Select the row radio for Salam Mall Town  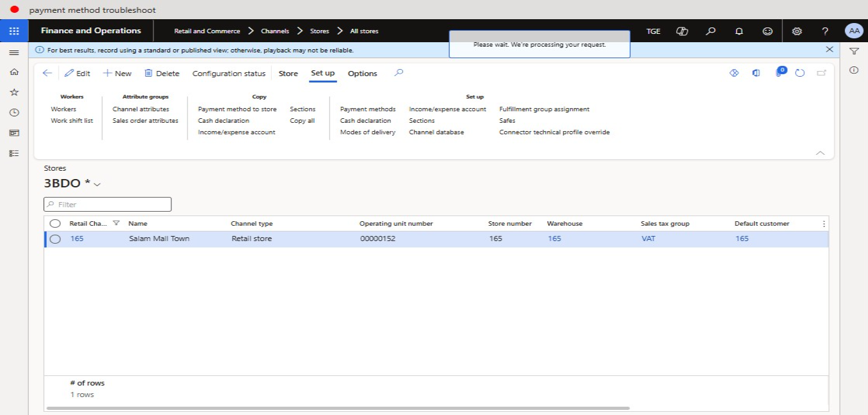[55, 239]
